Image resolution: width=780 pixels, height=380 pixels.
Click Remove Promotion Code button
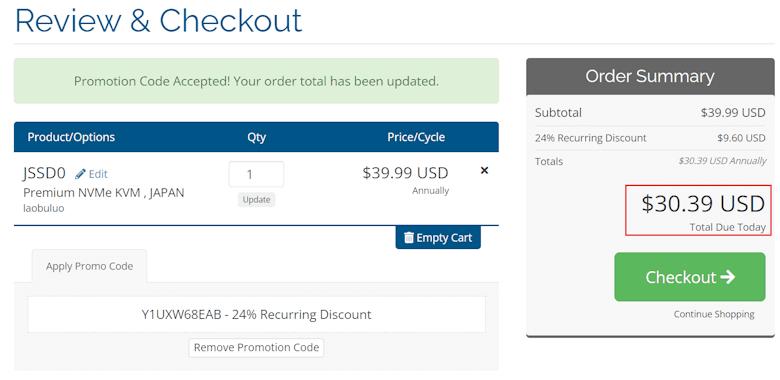click(256, 348)
